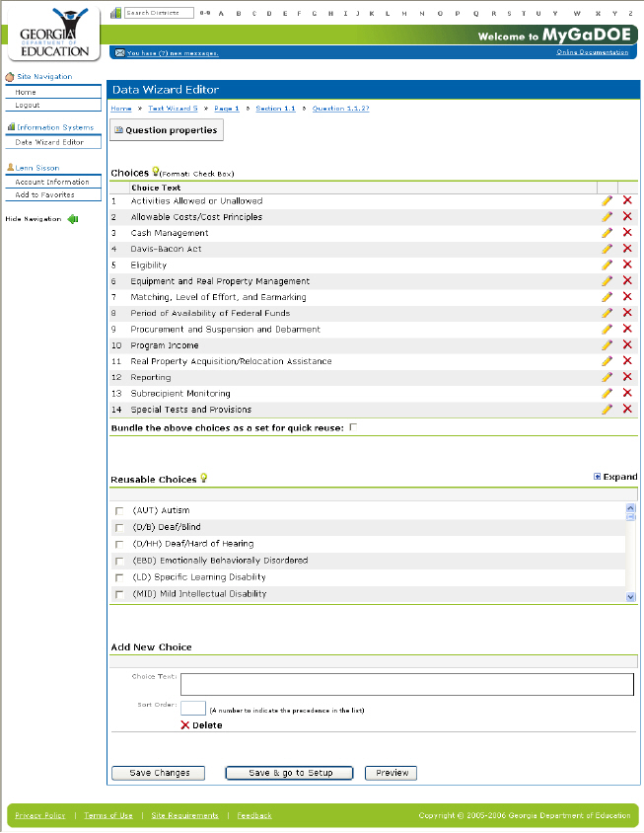The width and height of the screenshot is (644, 833).
Task: Delete Equipment and Real Property Management choice
Action: point(627,280)
